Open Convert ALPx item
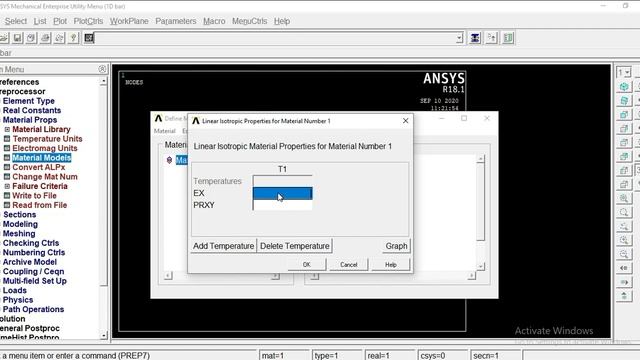 pyautogui.click(x=38, y=167)
